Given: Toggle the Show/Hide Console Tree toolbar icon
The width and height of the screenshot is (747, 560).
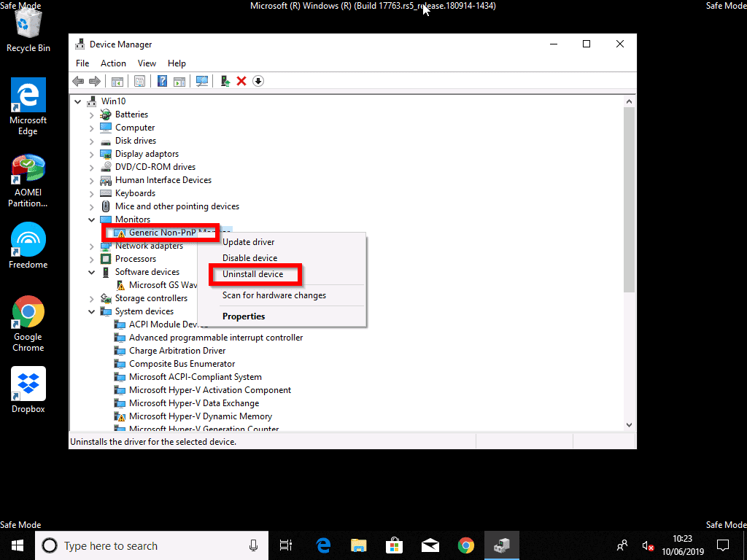Looking at the screenshot, I should [117, 82].
